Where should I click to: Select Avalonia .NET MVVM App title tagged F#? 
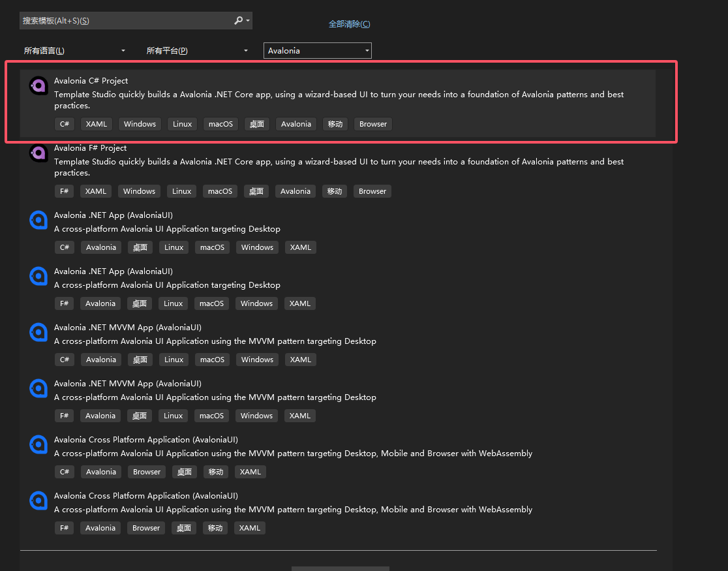click(128, 384)
